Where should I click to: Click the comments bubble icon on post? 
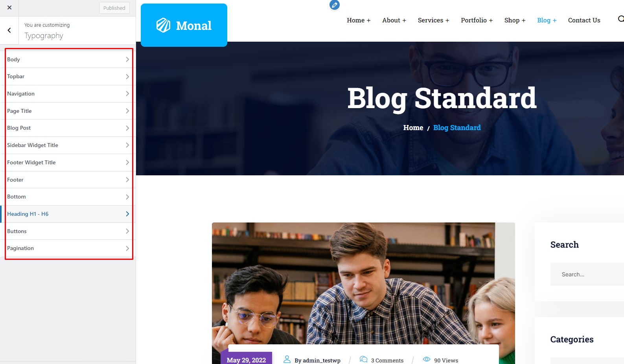(x=363, y=359)
